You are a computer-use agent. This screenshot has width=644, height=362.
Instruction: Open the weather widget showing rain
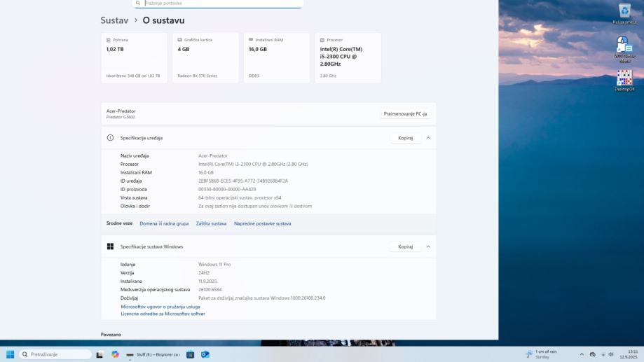tap(542, 354)
